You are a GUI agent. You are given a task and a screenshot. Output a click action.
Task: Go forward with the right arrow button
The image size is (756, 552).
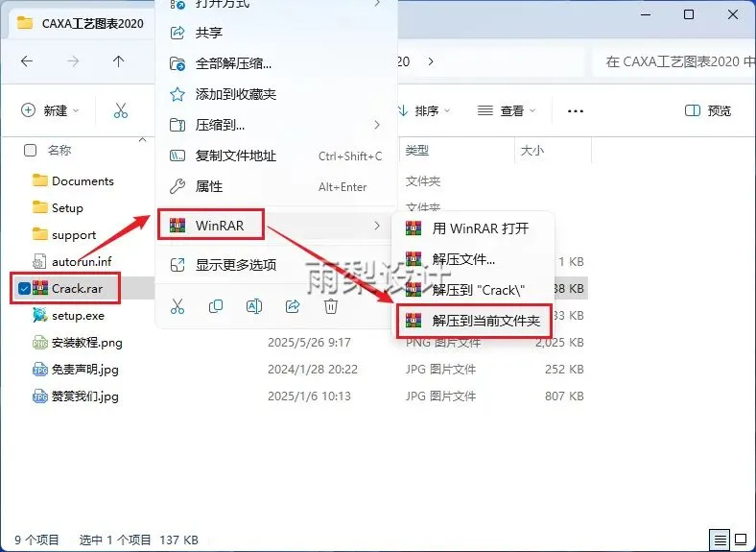[73, 61]
